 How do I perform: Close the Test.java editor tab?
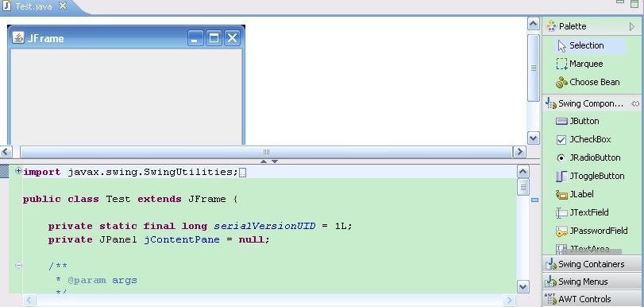pyautogui.click(x=63, y=6)
